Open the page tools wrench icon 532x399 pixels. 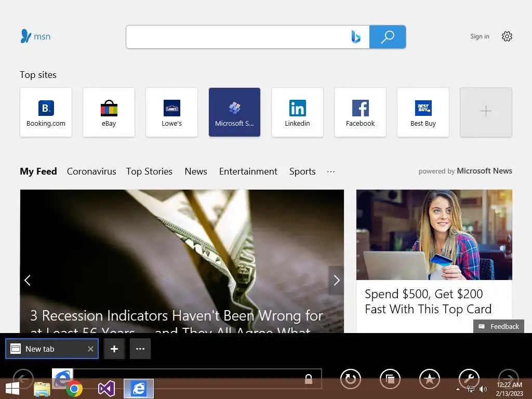pyautogui.click(x=469, y=379)
